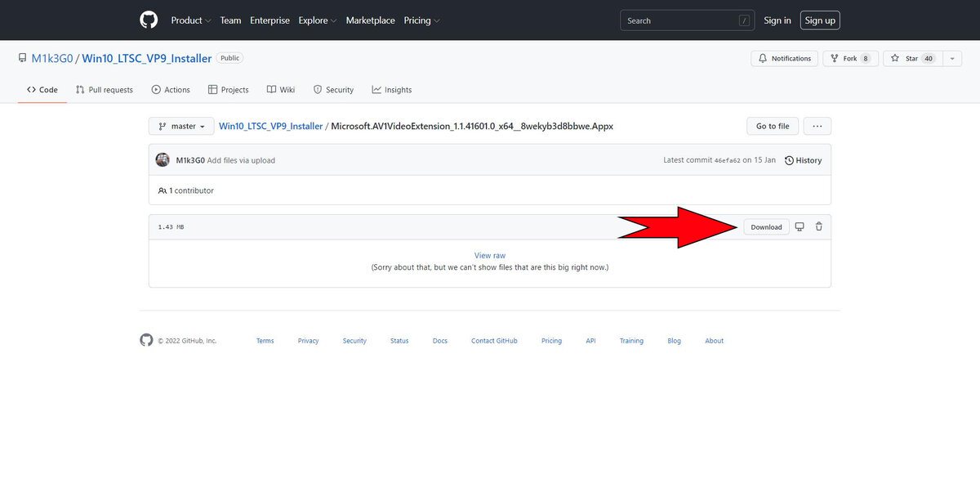This screenshot has height=479, width=980.
Task: Click the GitHub logo in header
Action: (x=149, y=20)
